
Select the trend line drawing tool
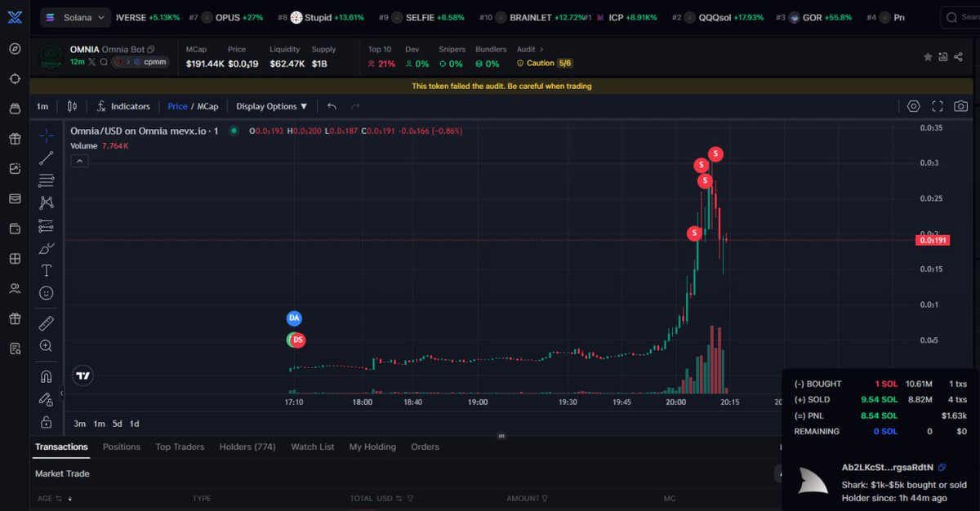coord(47,158)
